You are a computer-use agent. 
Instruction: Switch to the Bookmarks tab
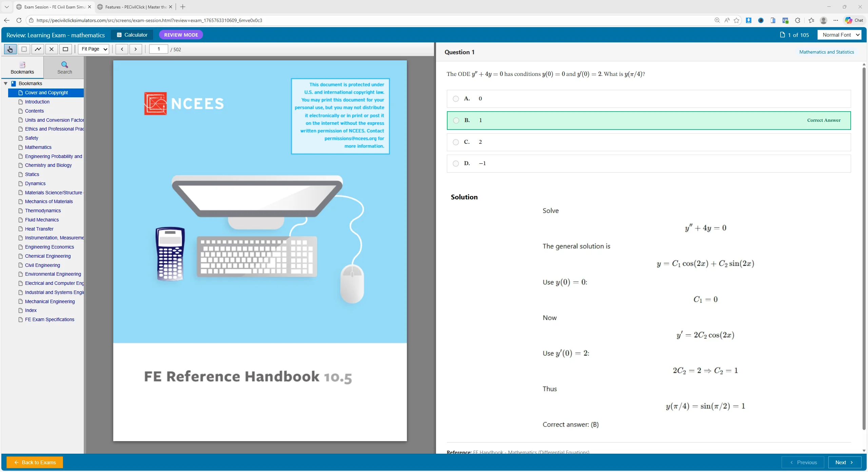coord(22,67)
